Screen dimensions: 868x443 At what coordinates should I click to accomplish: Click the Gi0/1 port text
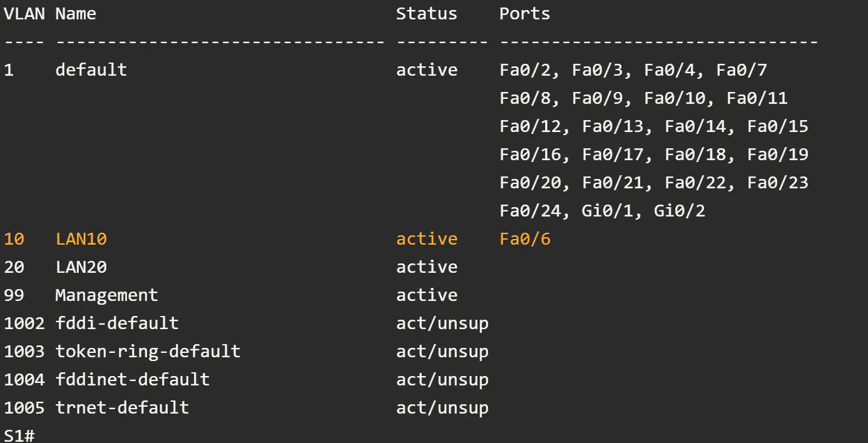tap(607, 211)
